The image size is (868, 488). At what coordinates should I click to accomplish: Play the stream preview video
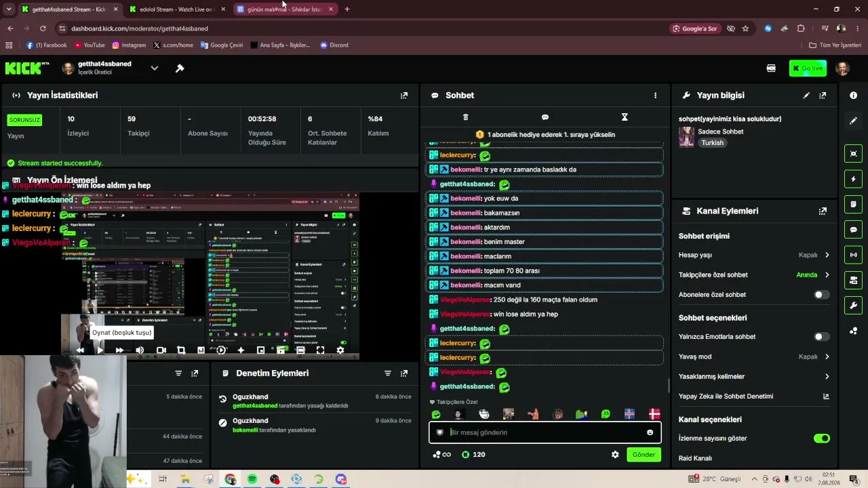[100, 350]
